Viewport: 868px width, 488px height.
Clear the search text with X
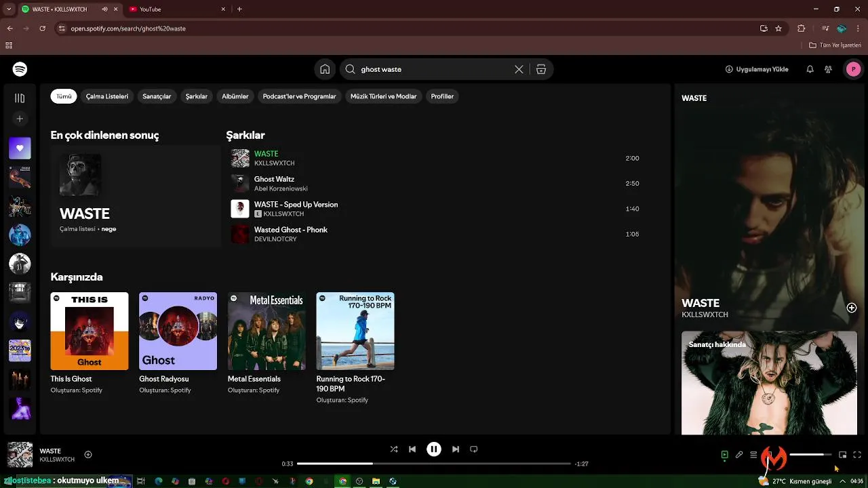[x=519, y=69]
